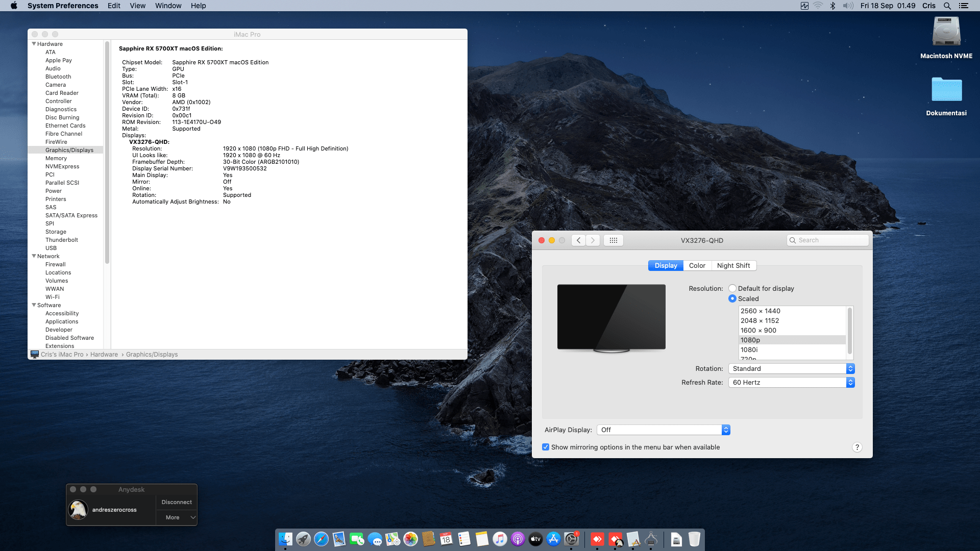Open the Help menu
Viewport: 980px width, 551px height.
coord(198,6)
